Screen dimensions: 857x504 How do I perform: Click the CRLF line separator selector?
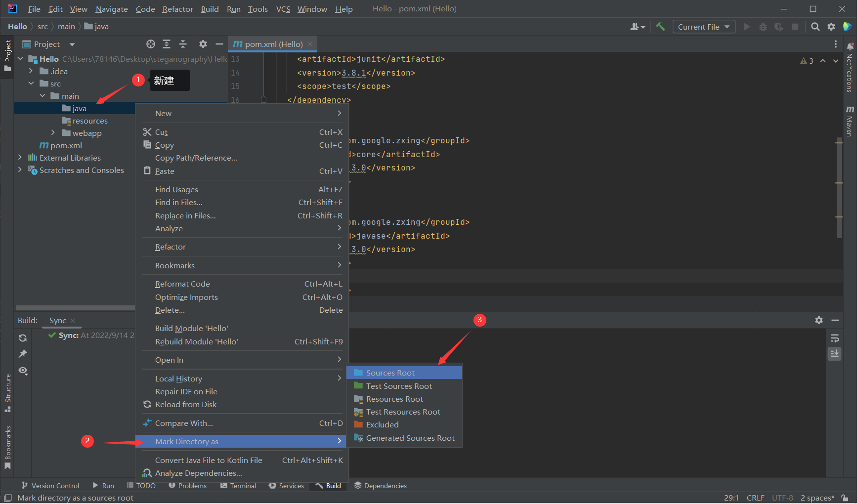(755, 498)
